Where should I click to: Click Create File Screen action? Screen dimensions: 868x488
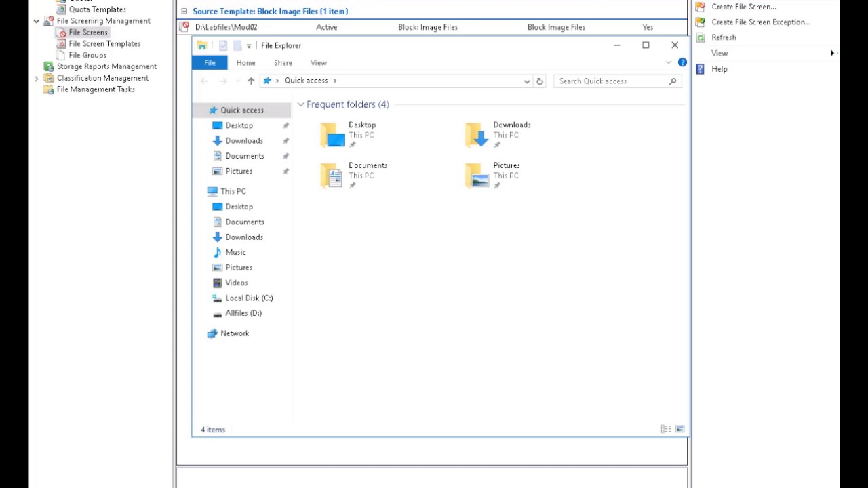point(743,7)
